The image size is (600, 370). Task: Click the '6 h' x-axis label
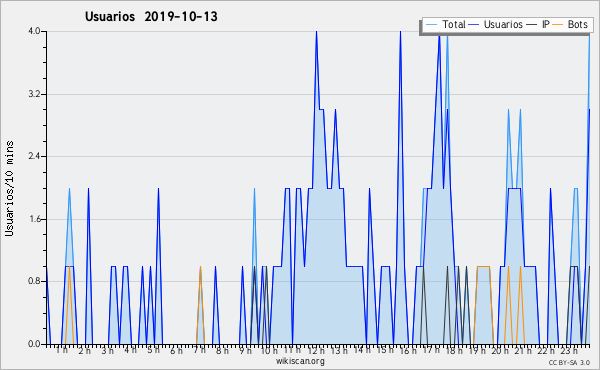point(176,350)
